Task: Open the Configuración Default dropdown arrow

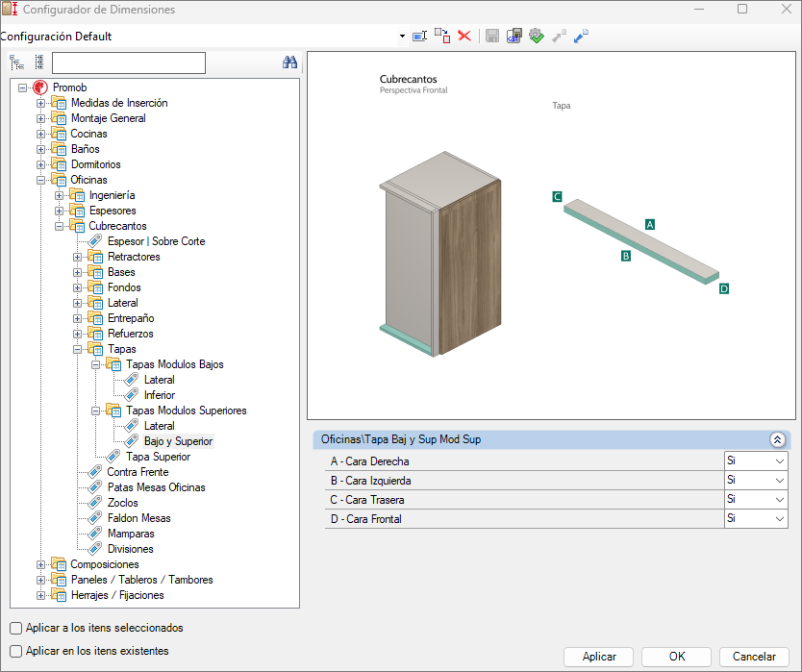Action: coord(402,37)
